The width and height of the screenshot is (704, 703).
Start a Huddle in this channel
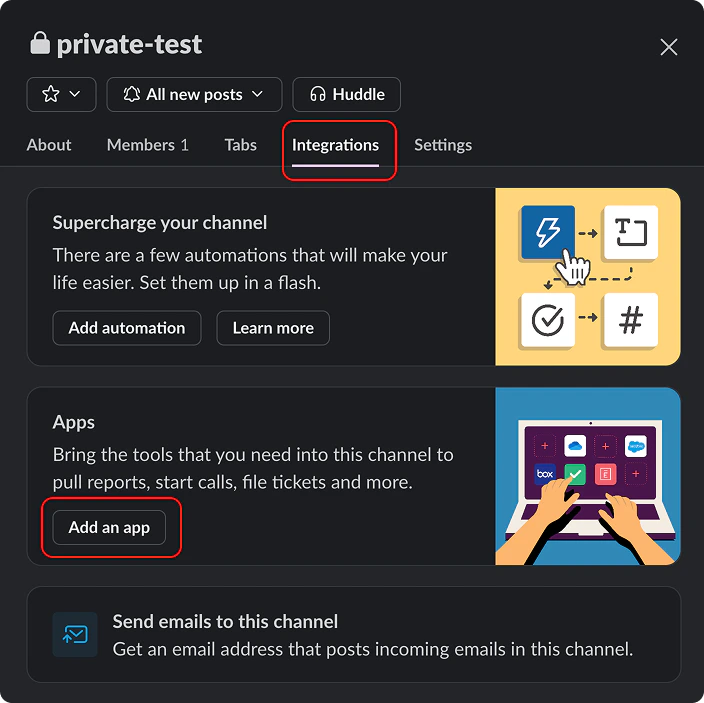(347, 94)
